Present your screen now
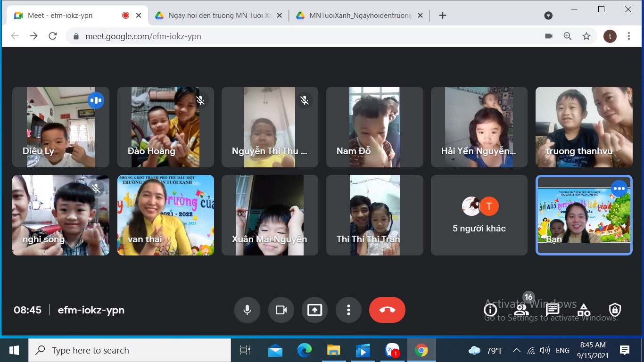Screen dimensions: 644x362 (x=314, y=310)
